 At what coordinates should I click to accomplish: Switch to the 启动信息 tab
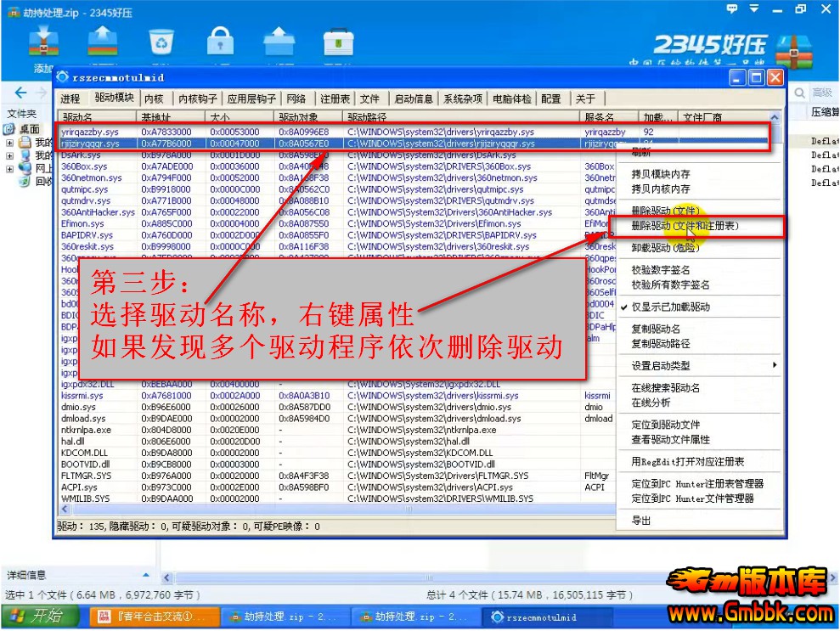point(414,99)
